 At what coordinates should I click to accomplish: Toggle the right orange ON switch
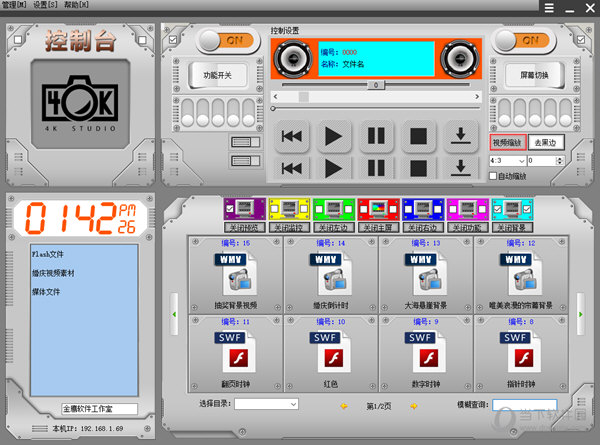(523, 41)
